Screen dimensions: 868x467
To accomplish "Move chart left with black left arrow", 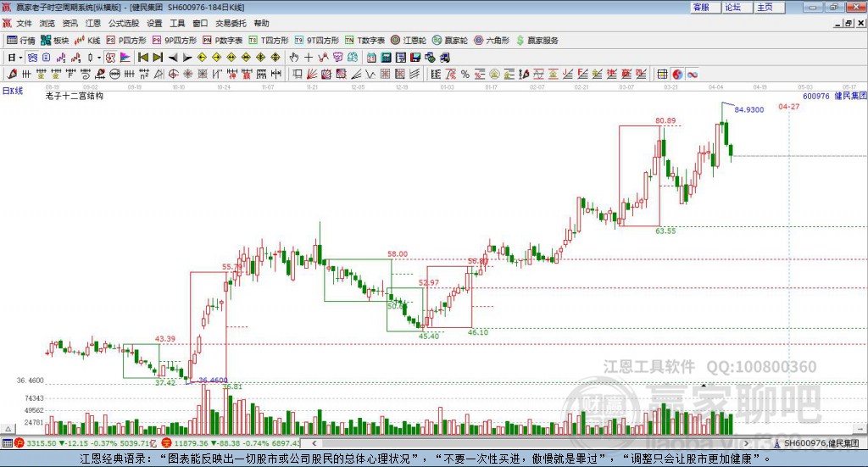I will (173, 58).
